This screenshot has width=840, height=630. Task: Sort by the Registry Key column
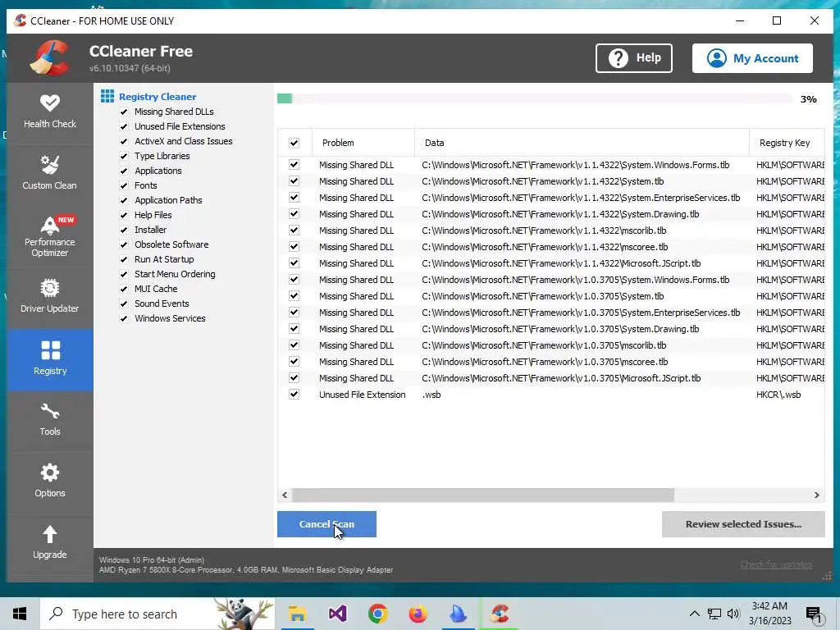[x=787, y=143]
